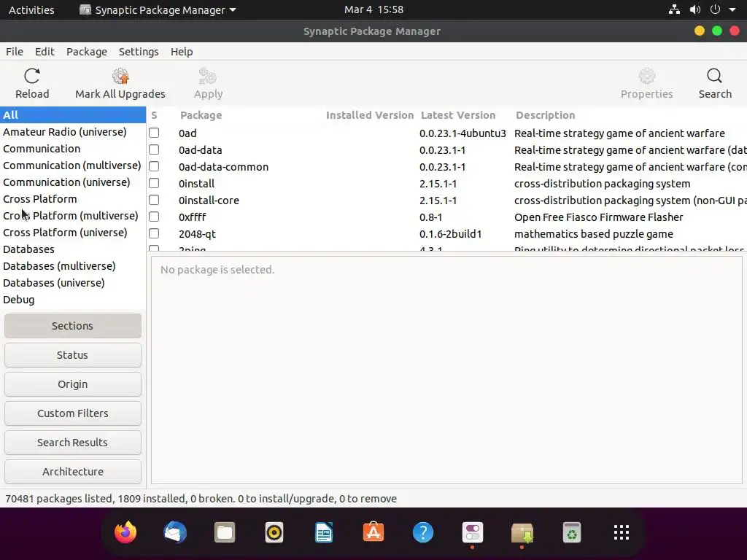The image size is (747, 560).
Task: Sort by Latest Version column header
Action: [x=458, y=115]
